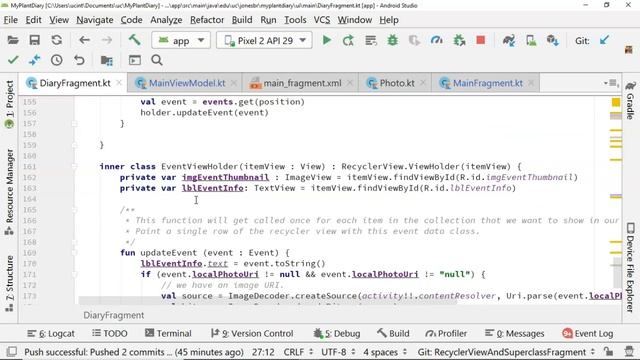Open AVD Manager icon
Viewport: 640px width, 360px height.
pos(531,40)
